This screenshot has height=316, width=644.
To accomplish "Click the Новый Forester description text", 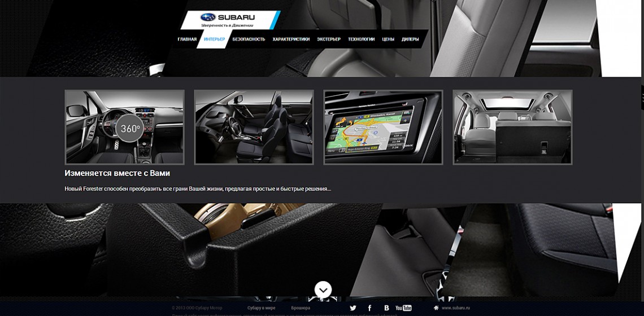I will (x=198, y=189).
